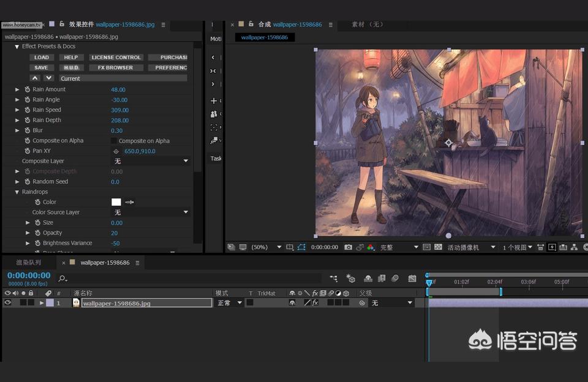Toggle the lock icon on effect controls tab
Viewport: 588px width, 382px height.
(62, 24)
